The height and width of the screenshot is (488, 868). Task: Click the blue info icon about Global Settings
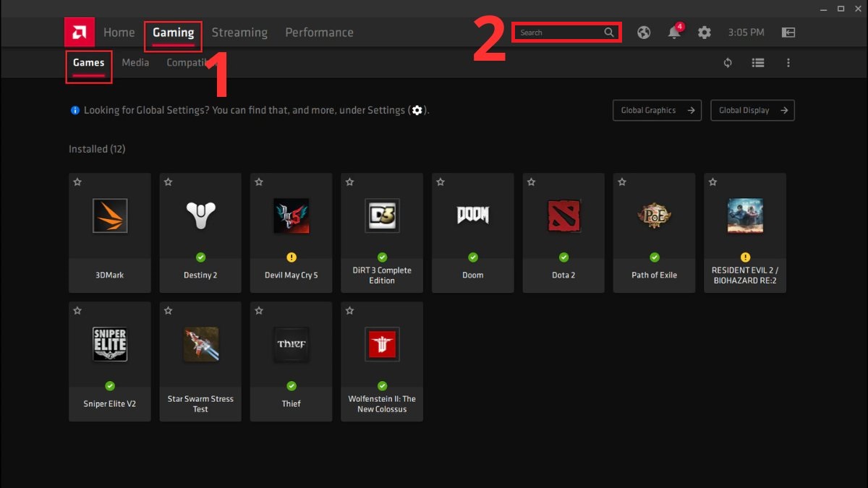pos(75,110)
